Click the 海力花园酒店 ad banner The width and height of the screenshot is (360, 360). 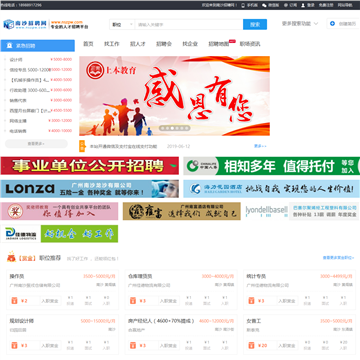coord(271,189)
